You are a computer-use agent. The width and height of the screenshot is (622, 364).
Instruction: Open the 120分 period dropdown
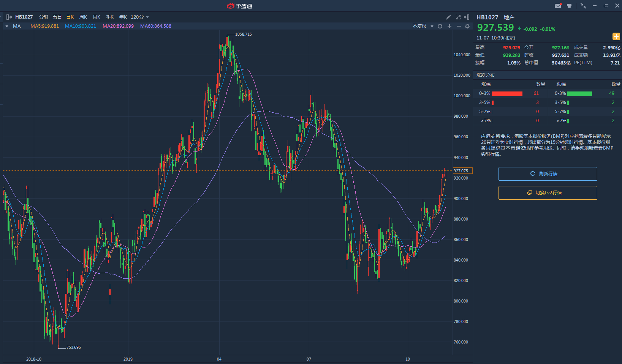[x=140, y=17]
